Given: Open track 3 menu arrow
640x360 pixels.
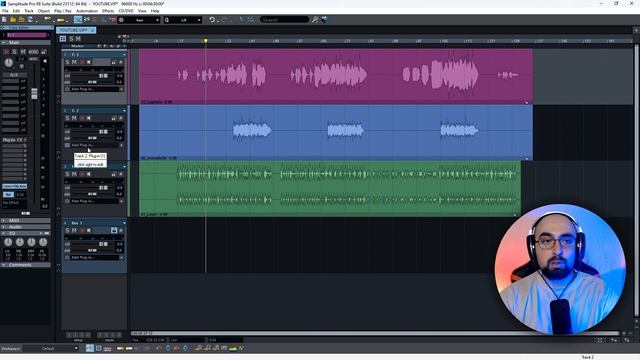Looking at the screenshot, I should pyautogui.click(x=124, y=167).
